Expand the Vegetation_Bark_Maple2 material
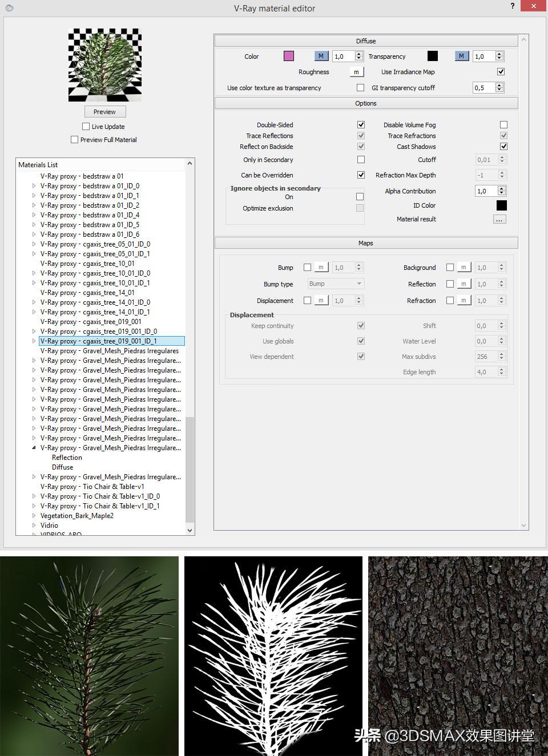This screenshot has width=548, height=756. 34,516
